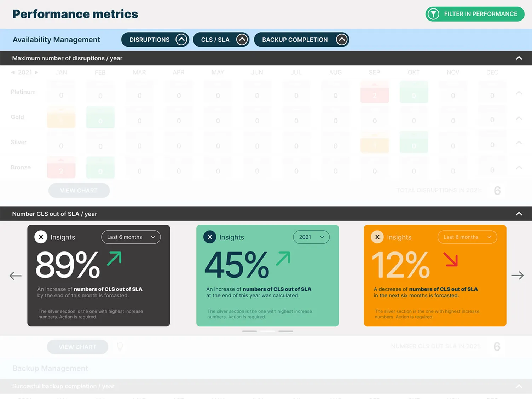The width and height of the screenshot is (532, 399).
Task: Collapse the Number CLS out of SLA section
Action: click(519, 214)
